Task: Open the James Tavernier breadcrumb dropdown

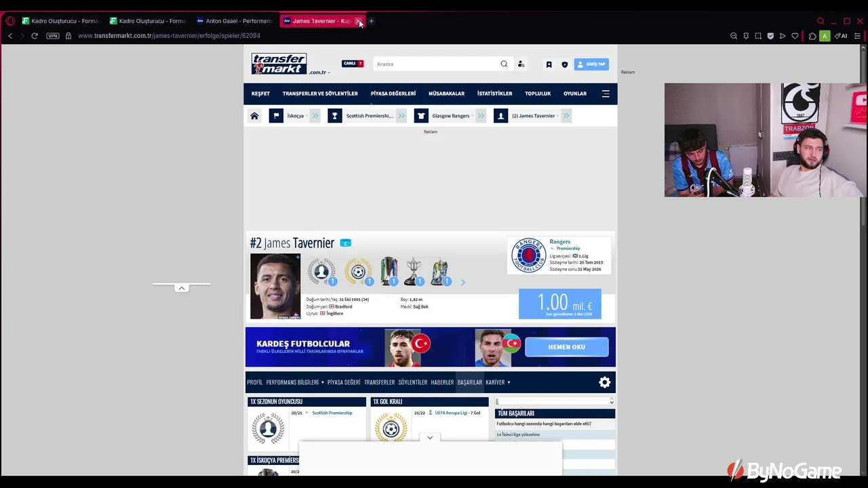Action: pos(535,116)
